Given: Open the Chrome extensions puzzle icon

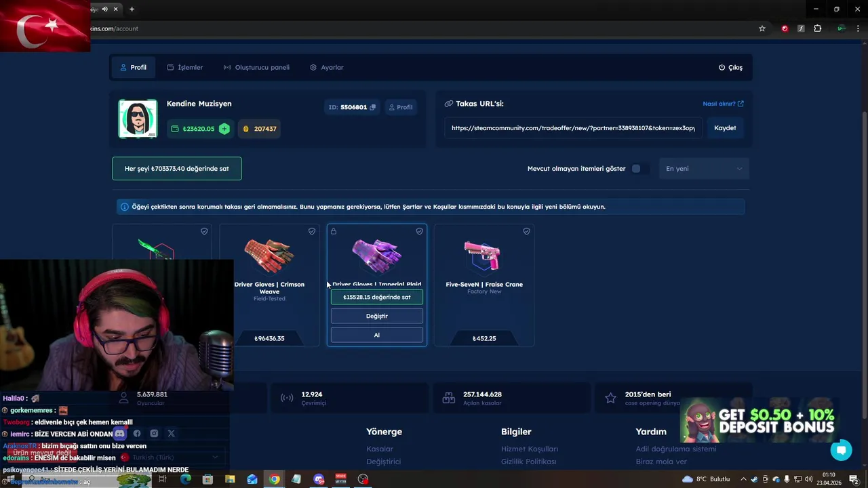Looking at the screenshot, I should pyautogui.click(x=817, y=28).
